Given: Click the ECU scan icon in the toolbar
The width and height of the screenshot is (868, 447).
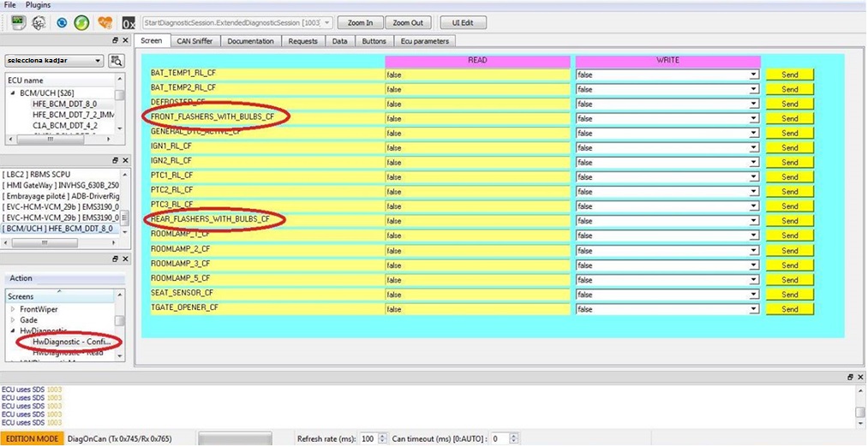Looking at the screenshot, I should pyautogui.click(x=18, y=22).
